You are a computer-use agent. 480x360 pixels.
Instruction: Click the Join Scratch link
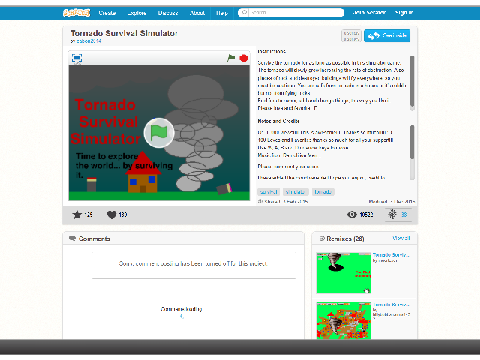tap(369, 12)
